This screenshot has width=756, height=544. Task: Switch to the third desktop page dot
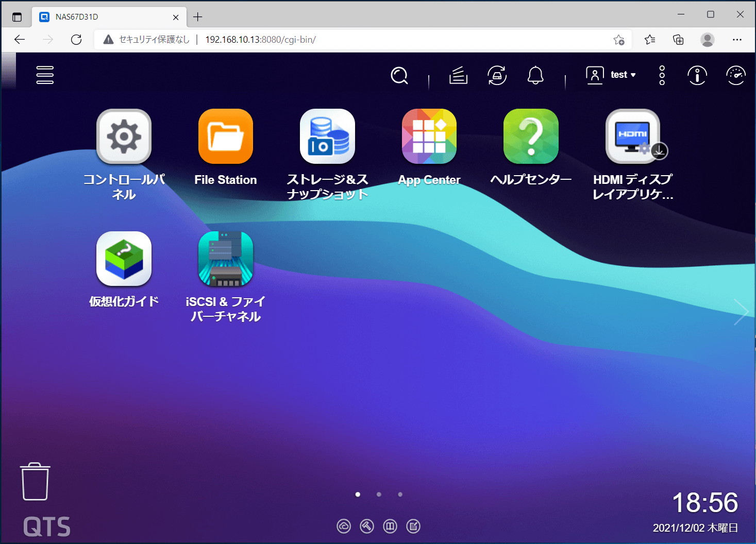tap(400, 495)
